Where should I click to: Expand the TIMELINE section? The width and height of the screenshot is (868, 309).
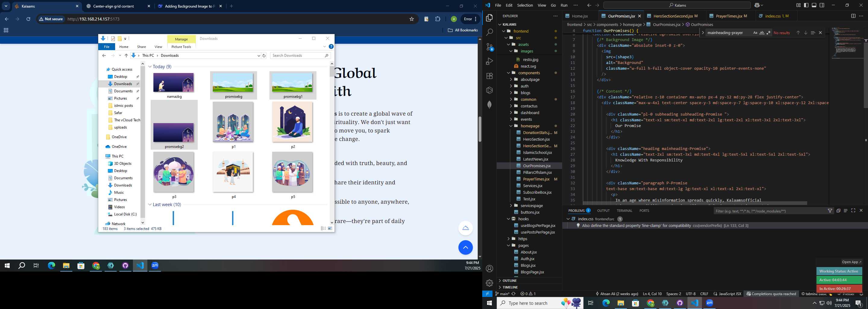pyautogui.click(x=510, y=287)
